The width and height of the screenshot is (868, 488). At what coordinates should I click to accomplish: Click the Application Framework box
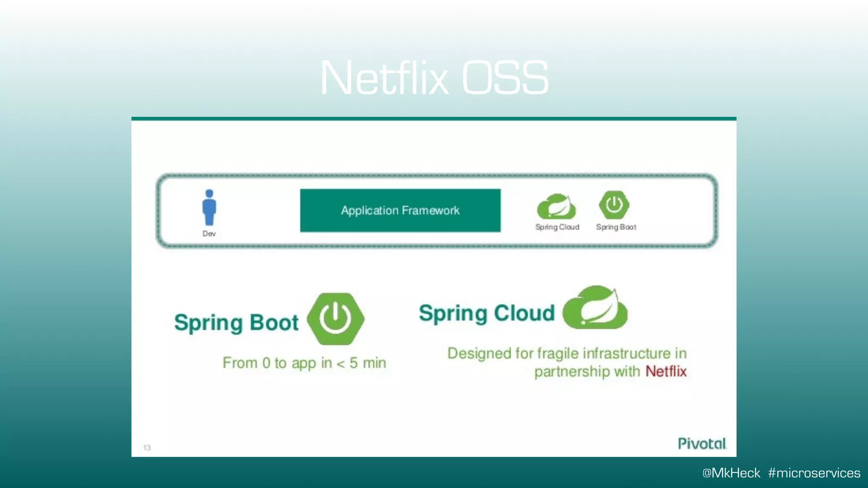(400, 211)
